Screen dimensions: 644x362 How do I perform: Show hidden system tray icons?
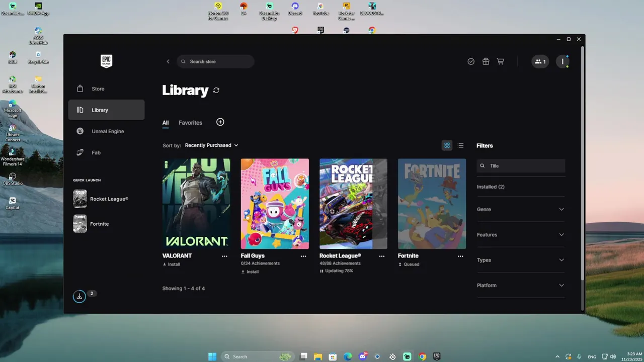(x=557, y=356)
